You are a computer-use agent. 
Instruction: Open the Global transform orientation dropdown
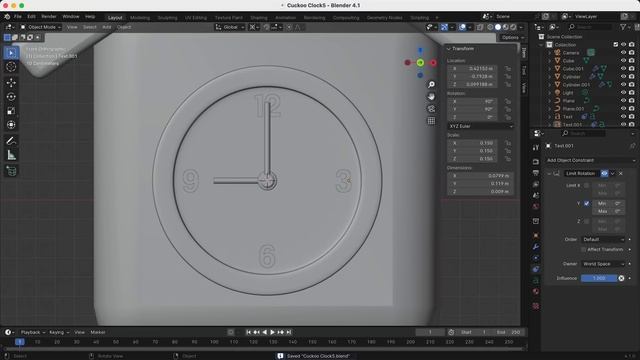230,27
